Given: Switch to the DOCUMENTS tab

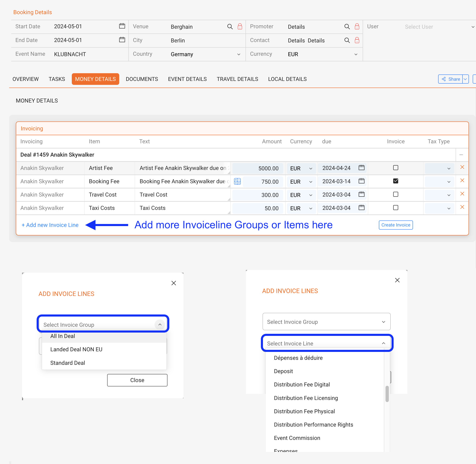Looking at the screenshot, I should click(142, 79).
